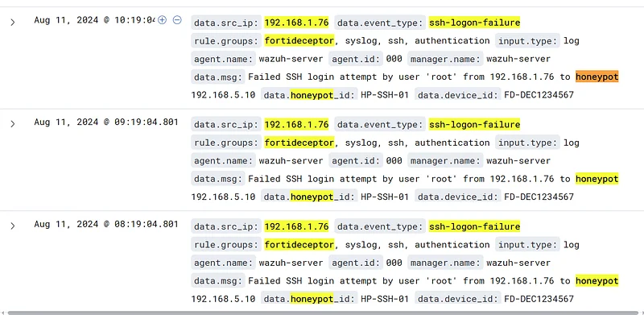Viewport: 644px width, 315px height.
Task: Click data.msg label in 10:19 row
Action: 218,77
